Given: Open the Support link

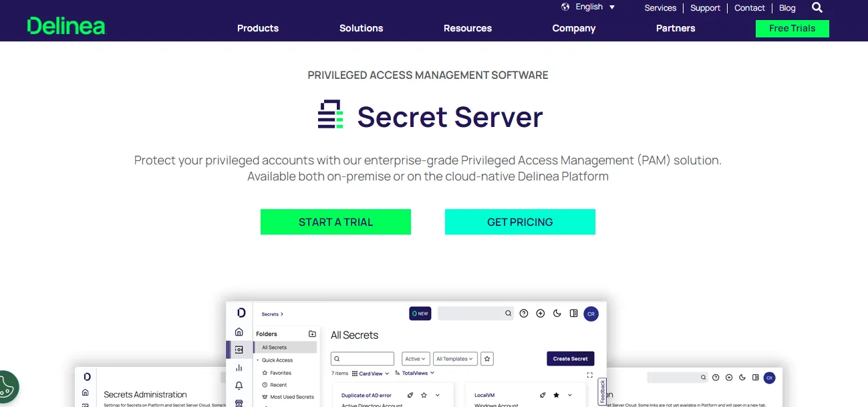Looking at the screenshot, I should (705, 8).
